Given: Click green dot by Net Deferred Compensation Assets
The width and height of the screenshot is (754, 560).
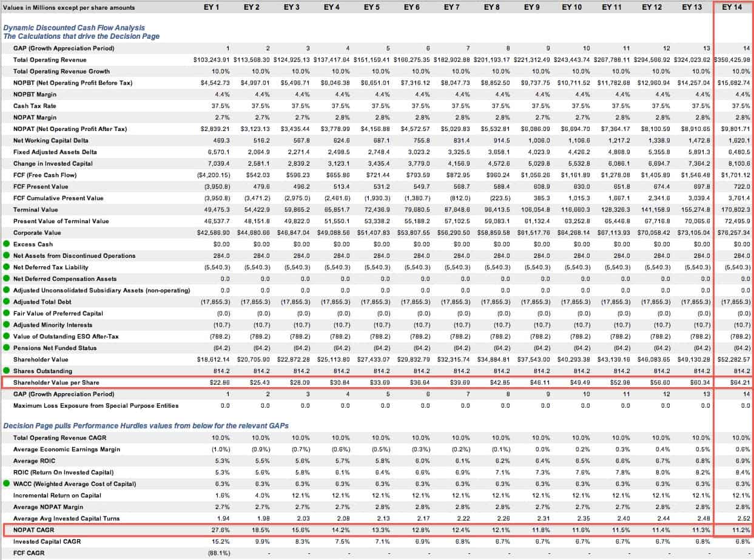Looking at the screenshot, I should click(x=6, y=278).
